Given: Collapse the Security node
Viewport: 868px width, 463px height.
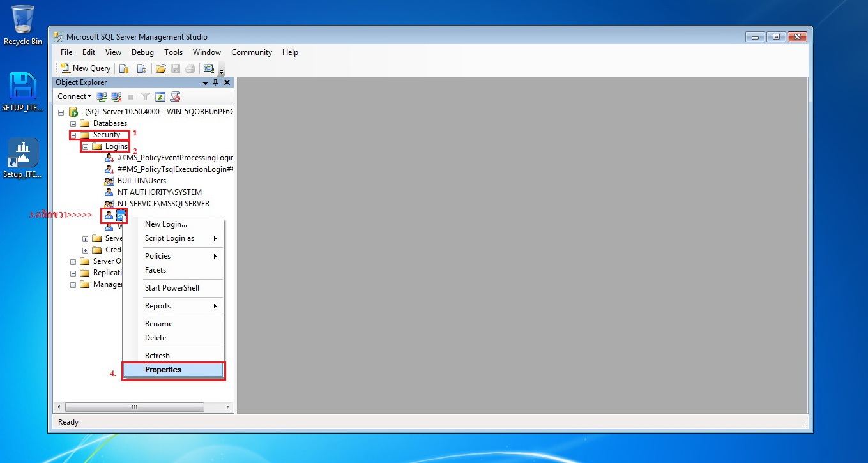Looking at the screenshot, I should click(x=73, y=135).
